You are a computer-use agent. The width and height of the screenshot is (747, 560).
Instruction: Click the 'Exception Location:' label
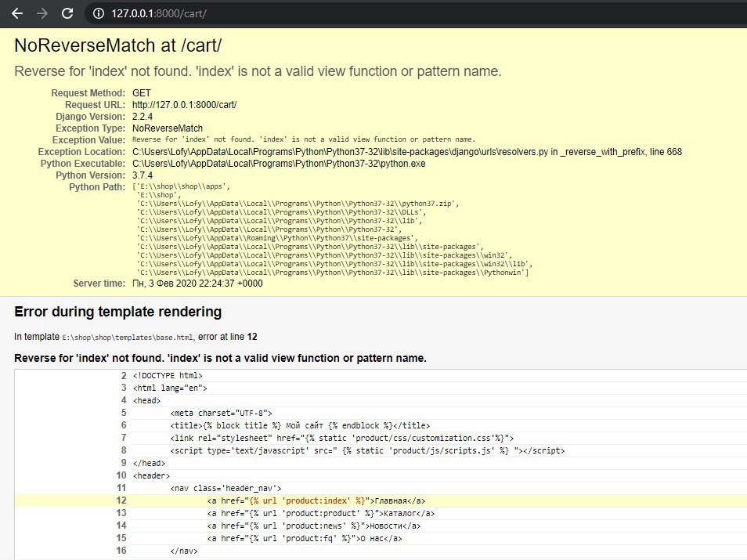[x=81, y=152]
